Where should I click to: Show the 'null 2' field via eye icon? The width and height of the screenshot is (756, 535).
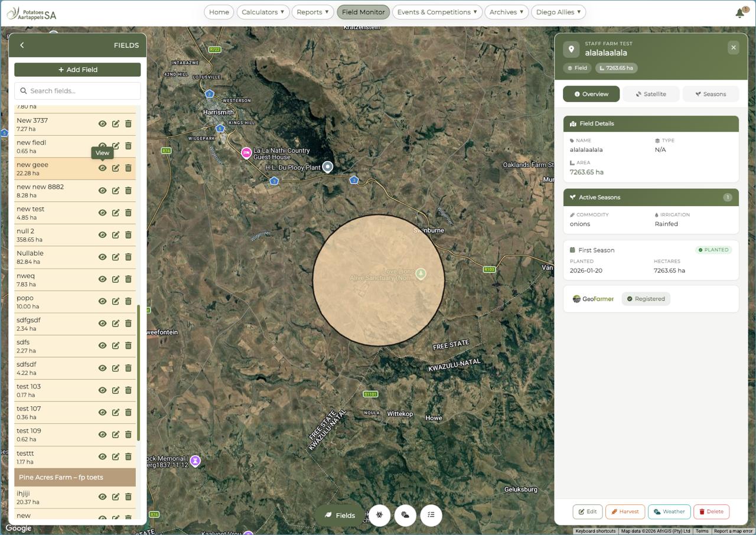pyautogui.click(x=102, y=235)
